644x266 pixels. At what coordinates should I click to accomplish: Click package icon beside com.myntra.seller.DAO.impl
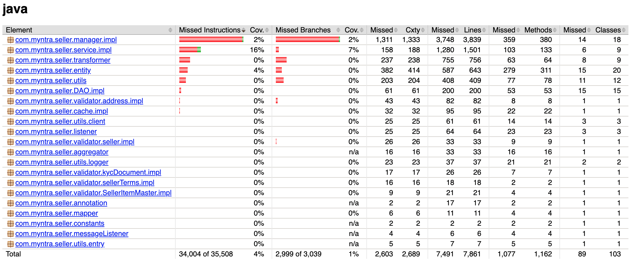(10, 91)
